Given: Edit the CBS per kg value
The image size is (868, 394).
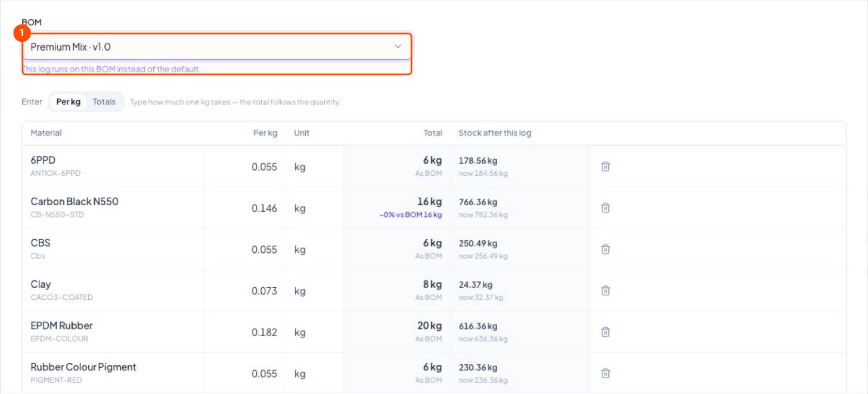Looking at the screenshot, I should pyautogui.click(x=244, y=250).
